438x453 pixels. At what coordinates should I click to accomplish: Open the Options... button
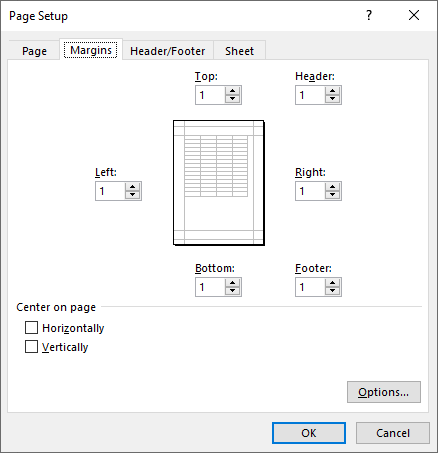coord(384,392)
